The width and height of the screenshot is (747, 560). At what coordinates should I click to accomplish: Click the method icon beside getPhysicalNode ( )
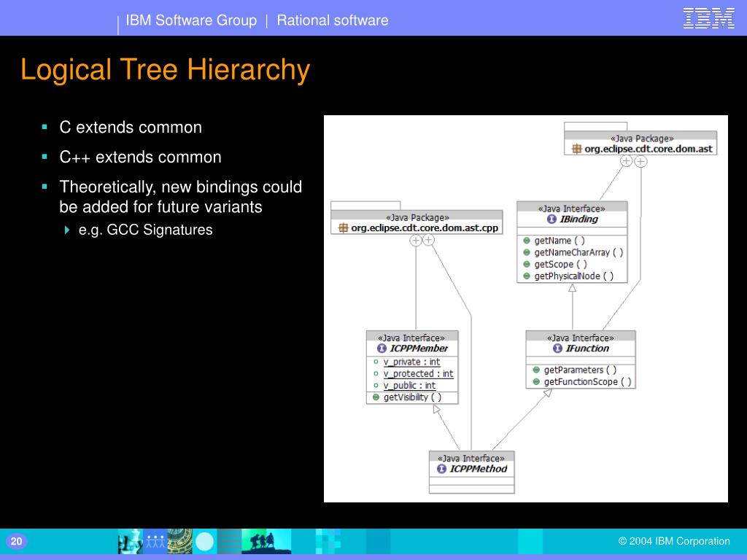[x=527, y=276]
